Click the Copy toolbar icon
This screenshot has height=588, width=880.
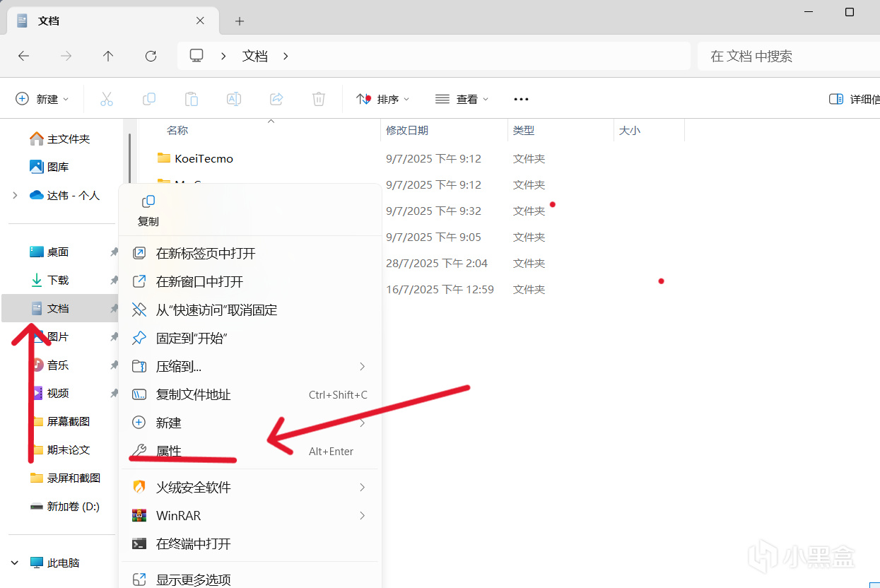point(149,99)
